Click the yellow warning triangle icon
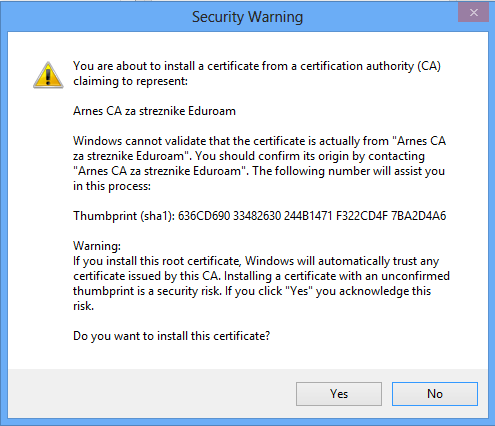Screen dimensions: 495x426 pos(48,75)
